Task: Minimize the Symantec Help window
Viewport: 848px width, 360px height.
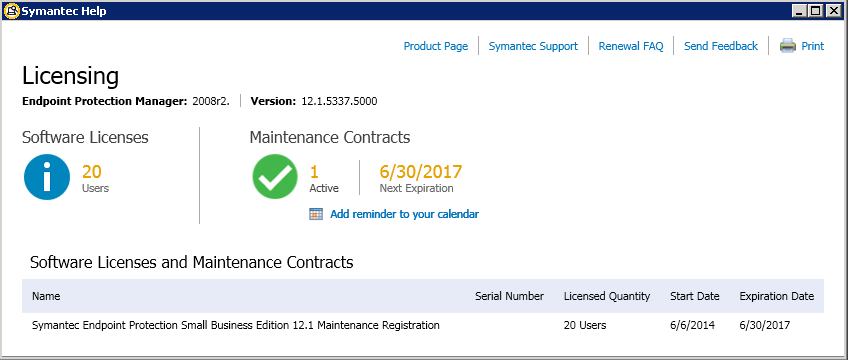Action: tap(801, 10)
